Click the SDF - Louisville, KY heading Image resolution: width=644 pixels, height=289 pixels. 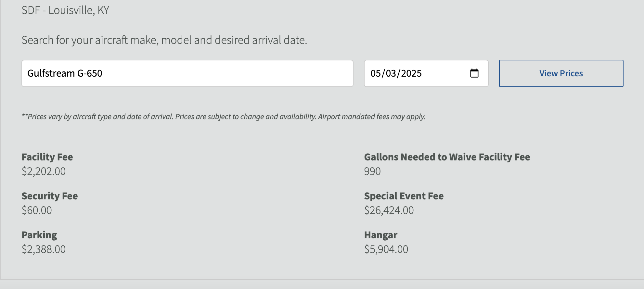pyautogui.click(x=65, y=10)
